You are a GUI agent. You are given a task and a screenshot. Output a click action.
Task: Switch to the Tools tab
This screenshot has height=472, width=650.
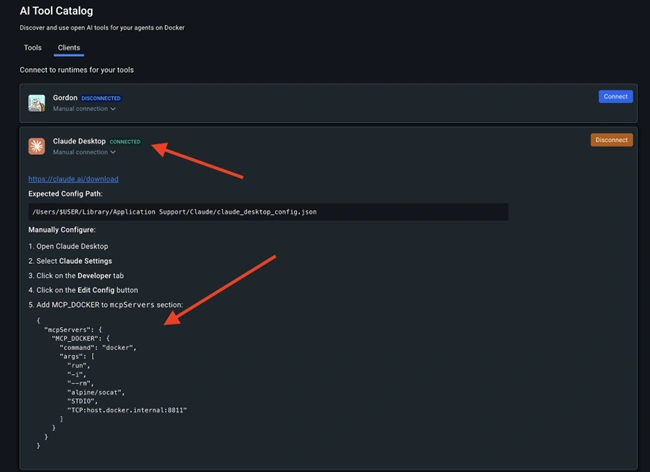coord(33,48)
